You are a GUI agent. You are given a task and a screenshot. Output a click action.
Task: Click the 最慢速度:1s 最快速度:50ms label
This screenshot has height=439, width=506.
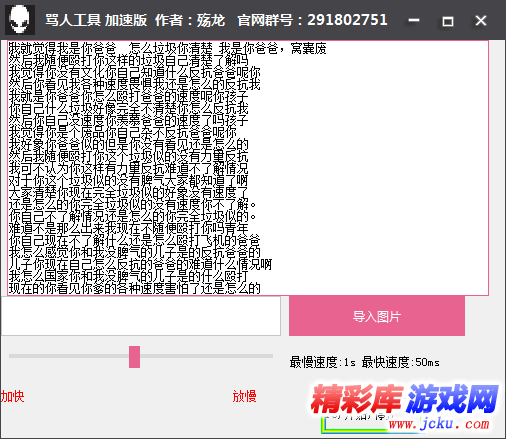click(x=364, y=362)
